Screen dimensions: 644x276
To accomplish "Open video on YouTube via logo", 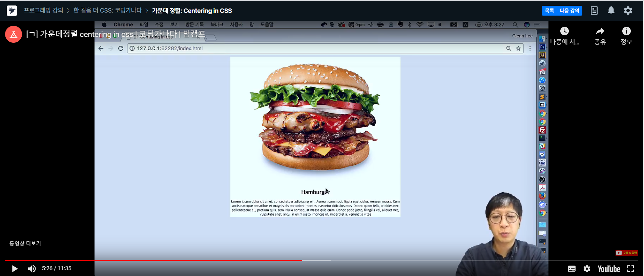I will point(609,269).
